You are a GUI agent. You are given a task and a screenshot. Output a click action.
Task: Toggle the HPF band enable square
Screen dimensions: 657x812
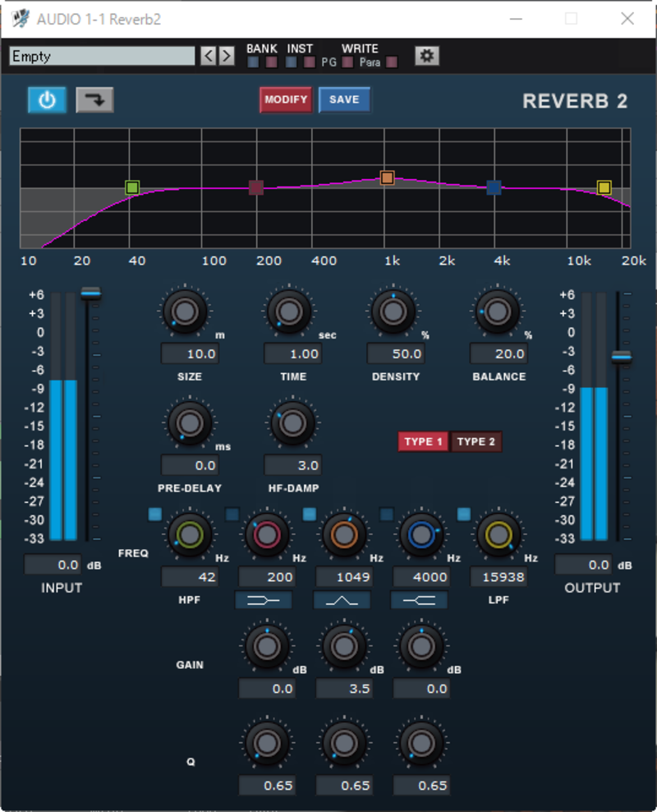[x=154, y=514]
